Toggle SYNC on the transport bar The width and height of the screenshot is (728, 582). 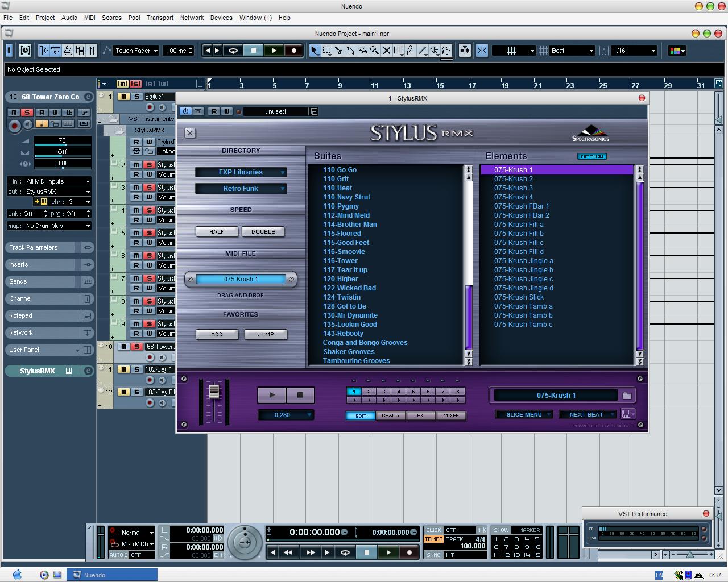(433, 555)
